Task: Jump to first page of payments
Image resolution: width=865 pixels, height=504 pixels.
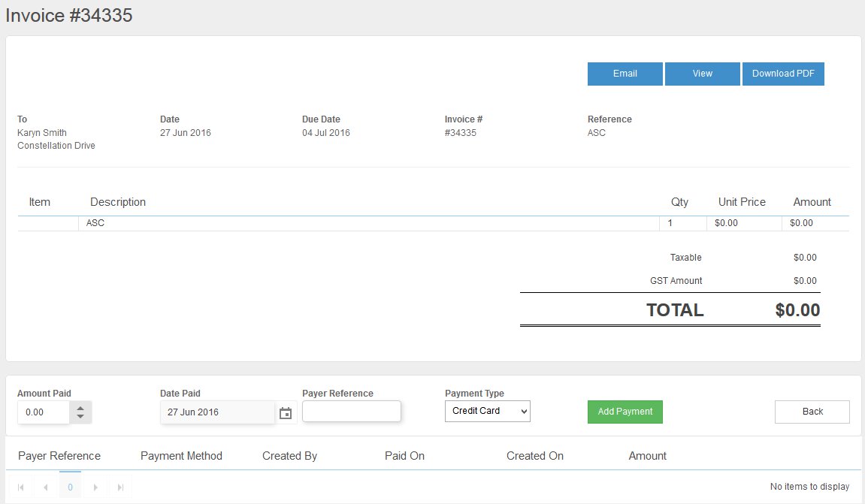Action: [20, 487]
